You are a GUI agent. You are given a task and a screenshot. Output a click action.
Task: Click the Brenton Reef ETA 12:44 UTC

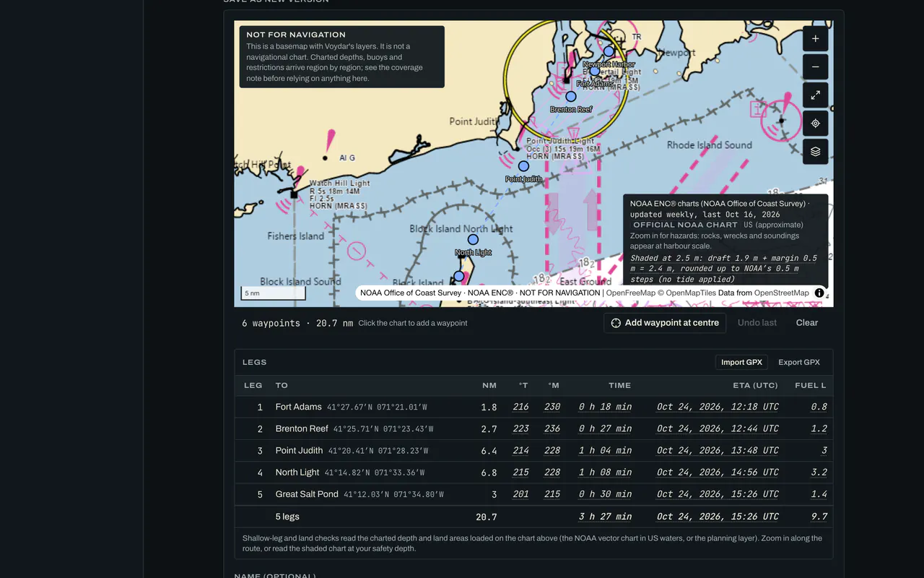coord(718,428)
